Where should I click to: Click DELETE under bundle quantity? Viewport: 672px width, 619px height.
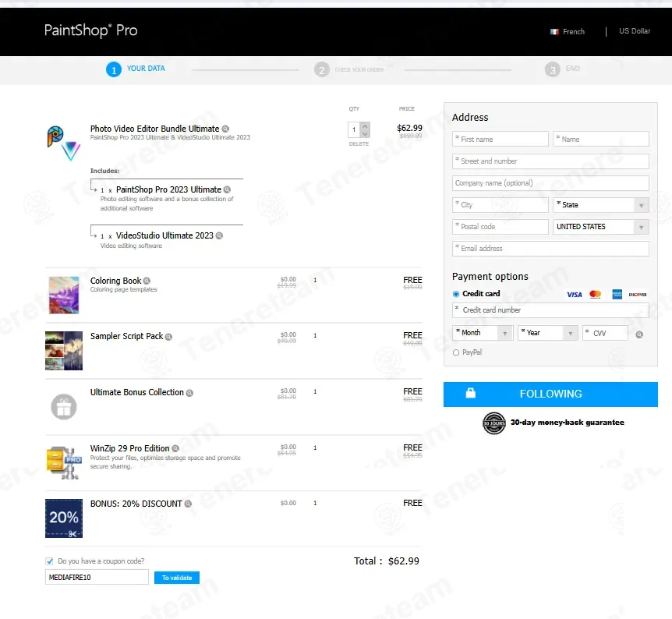[x=359, y=144]
